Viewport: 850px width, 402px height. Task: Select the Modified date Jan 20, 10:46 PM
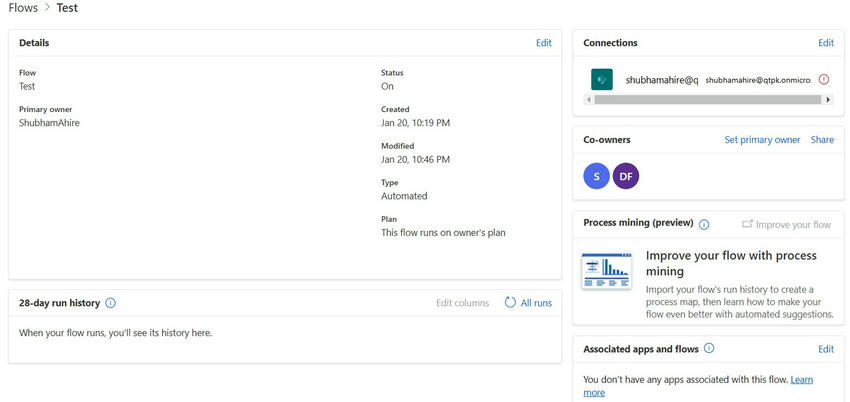(415, 159)
